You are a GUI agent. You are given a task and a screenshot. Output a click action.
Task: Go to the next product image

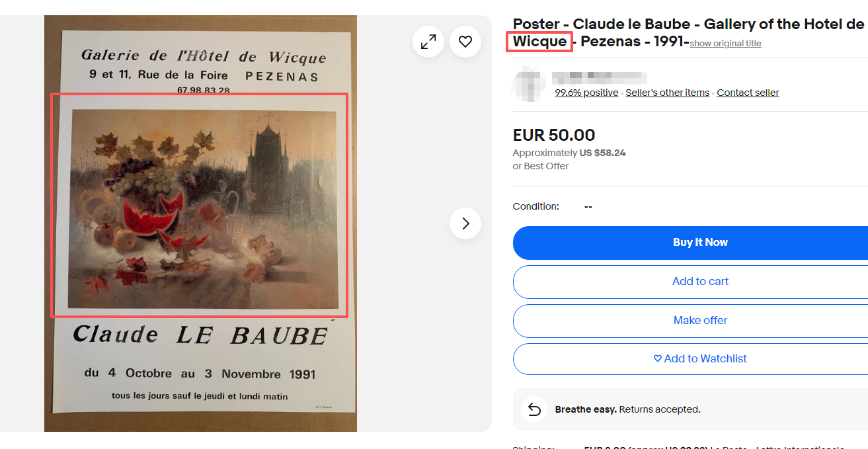(465, 224)
